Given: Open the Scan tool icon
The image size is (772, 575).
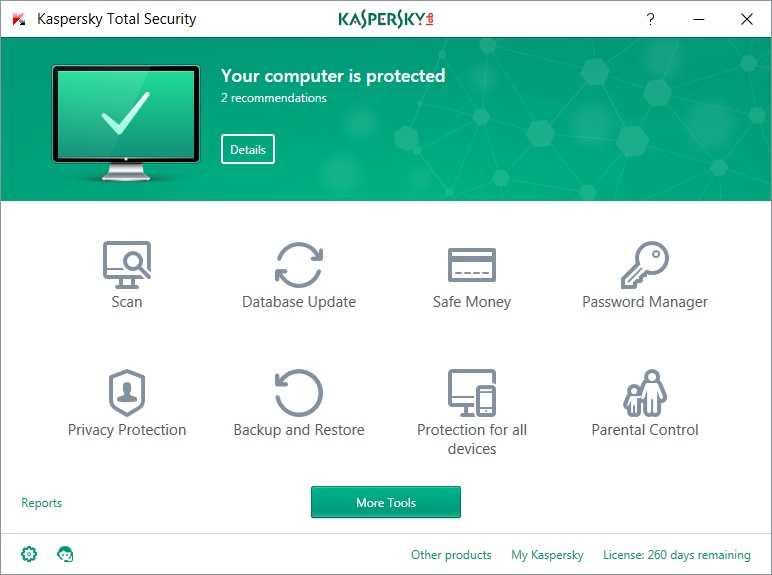Looking at the screenshot, I should 127,264.
